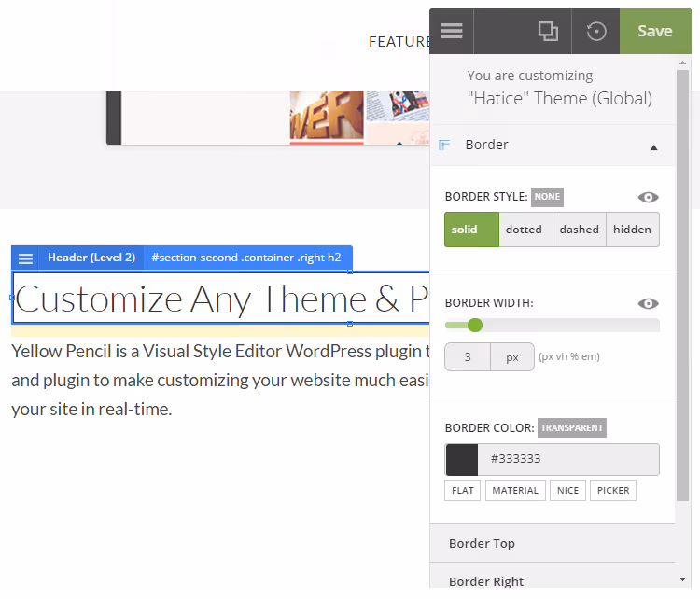This screenshot has width=700, height=599.
Task: Click the "Hatice" Theme (Global) title
Action: 560,98
